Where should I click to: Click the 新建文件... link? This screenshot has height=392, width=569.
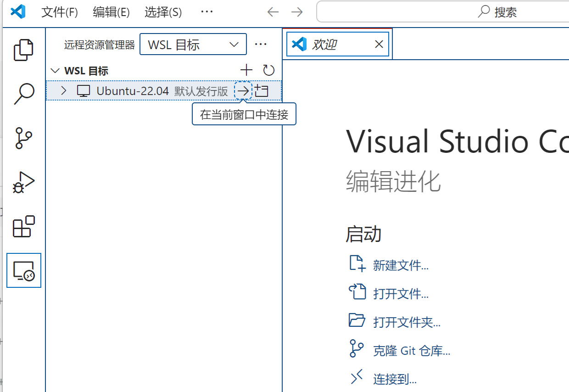[x=401, y=265]
